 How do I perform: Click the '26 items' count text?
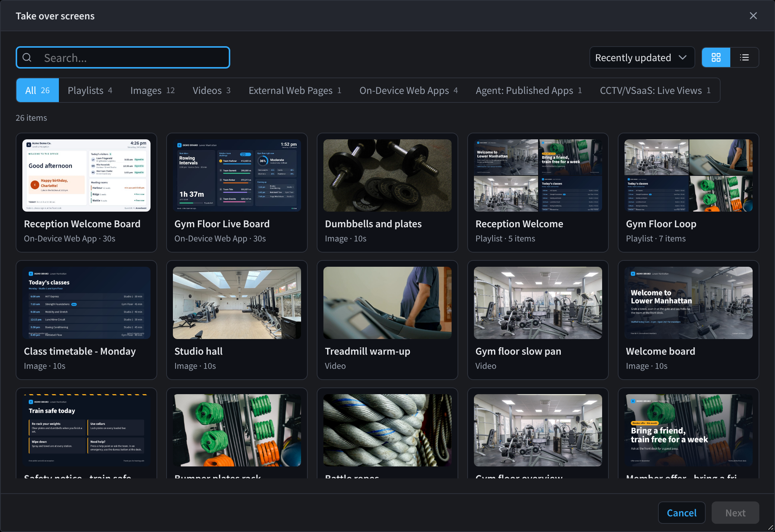click(31, 118)
